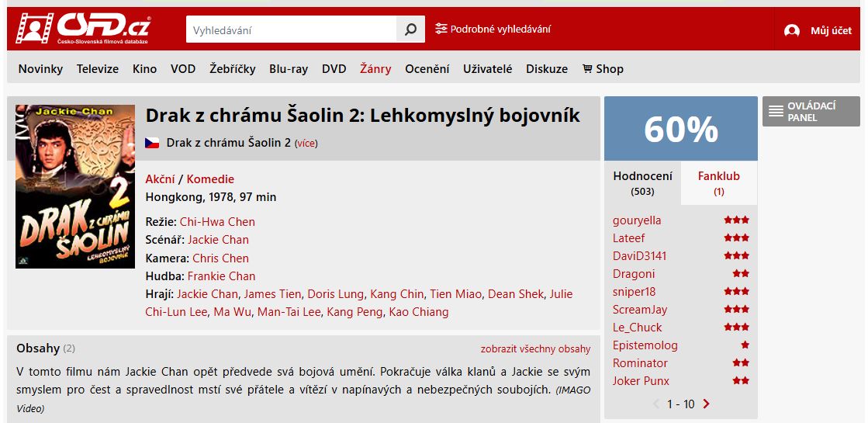Select the Hodnocení tab
This screenshot has height=423, width=868.
click(x=642, y=183)
